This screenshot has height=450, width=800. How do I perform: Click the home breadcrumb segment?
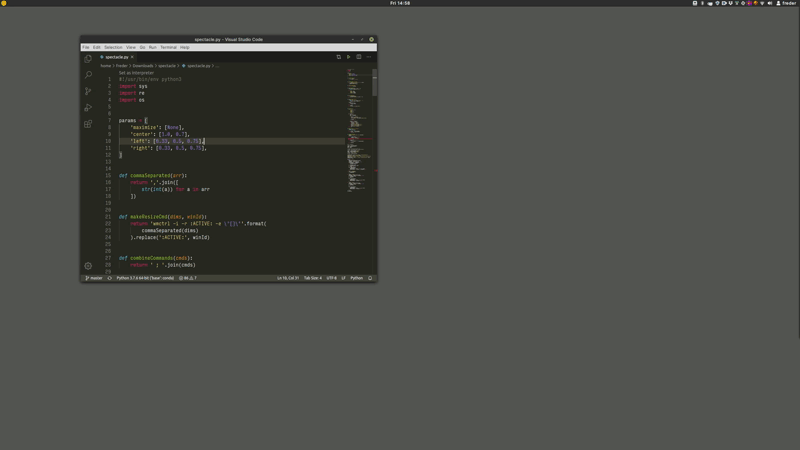[106, 66]
